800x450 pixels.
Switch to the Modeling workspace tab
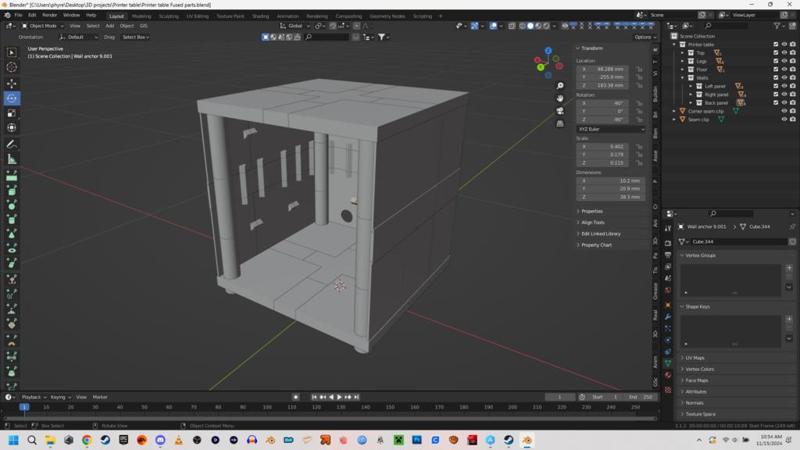tap(141, 16)
